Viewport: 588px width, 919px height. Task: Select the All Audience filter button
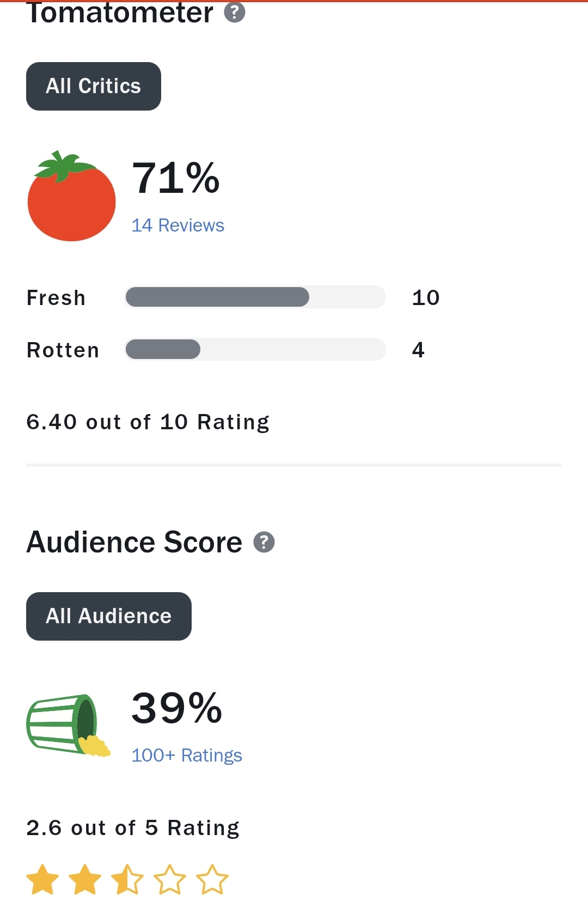click(109, 616)
